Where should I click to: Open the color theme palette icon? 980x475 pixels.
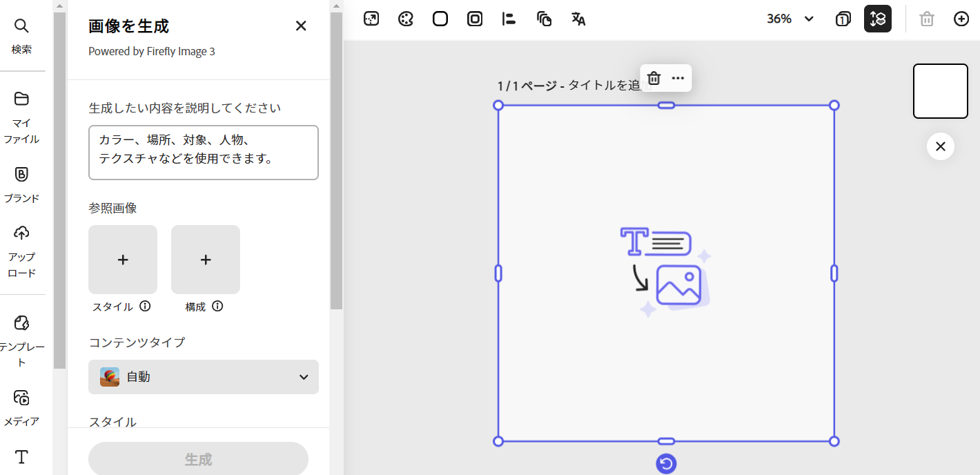pyautogui.click(x=406, y=19)
